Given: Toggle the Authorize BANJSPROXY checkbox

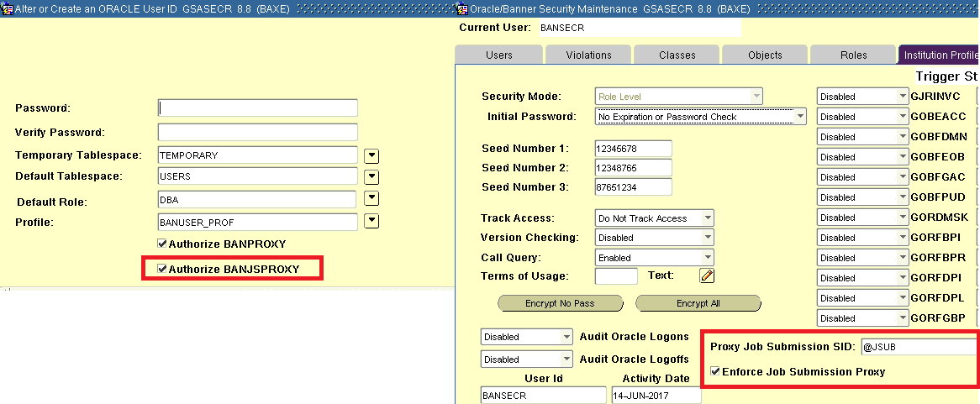Looking at the screenshot, I should [162, 269].
